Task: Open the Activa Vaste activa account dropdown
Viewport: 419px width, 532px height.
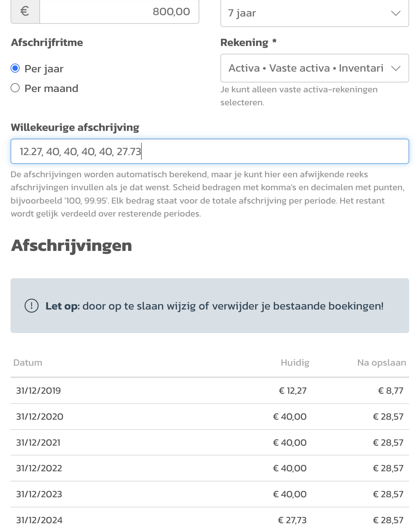Action: [315, 68]
